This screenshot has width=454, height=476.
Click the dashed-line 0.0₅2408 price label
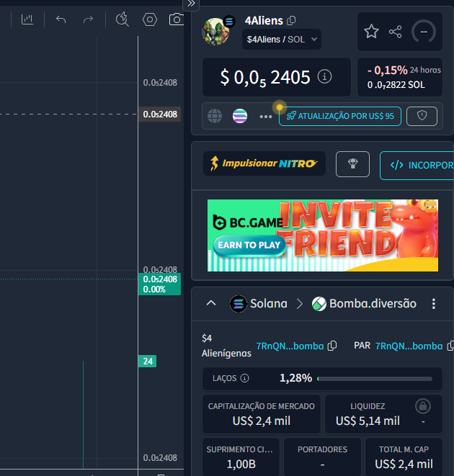click(159, 114)
